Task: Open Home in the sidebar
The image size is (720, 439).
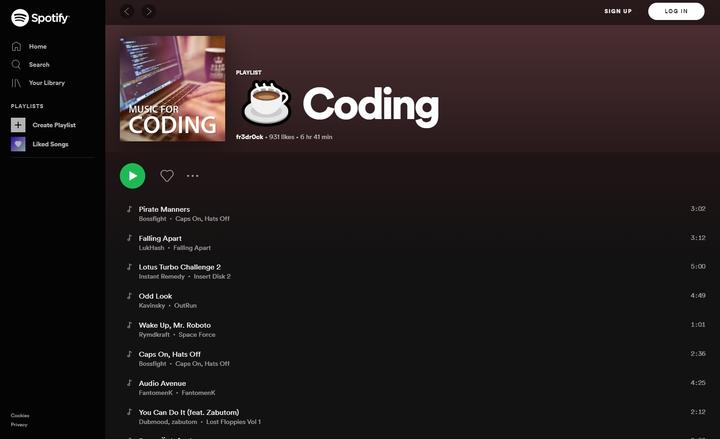Action: tap(37, 46)
